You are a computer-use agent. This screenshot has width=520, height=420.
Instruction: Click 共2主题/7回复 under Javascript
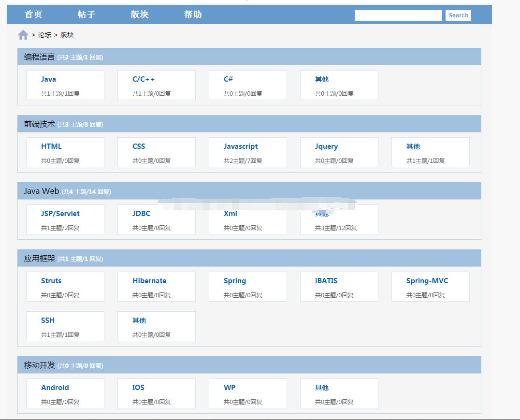coord(243,161)
